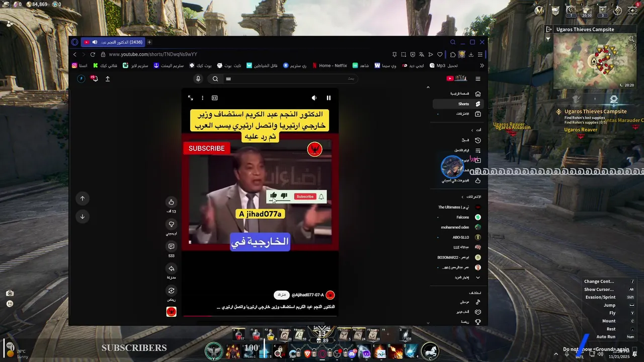
Task: Open mohammed oden subscription channel
Action: point(458,227)
